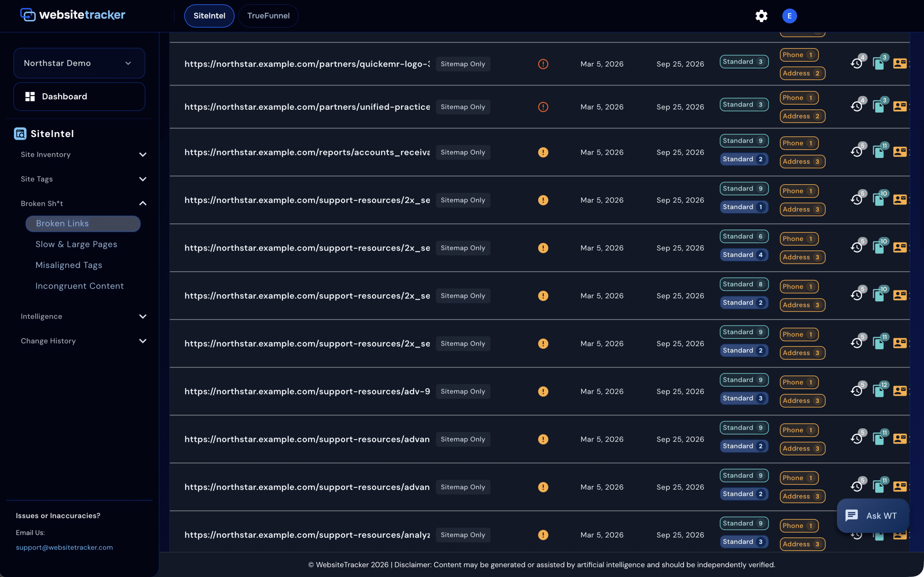This screenshot has width=924, height=577.
Task: Click history icon in quickemr-logo row
Action: point(857,63)
